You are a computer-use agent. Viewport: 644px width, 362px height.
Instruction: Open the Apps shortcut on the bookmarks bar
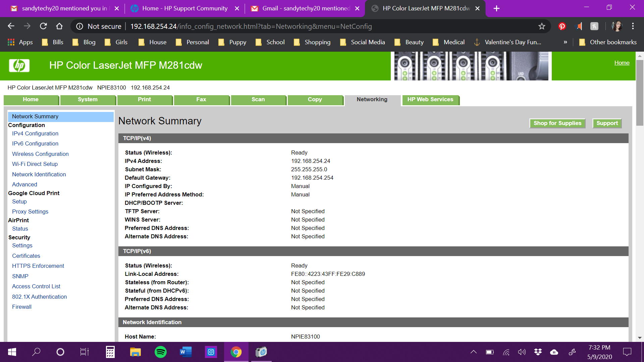coord(20,42)
